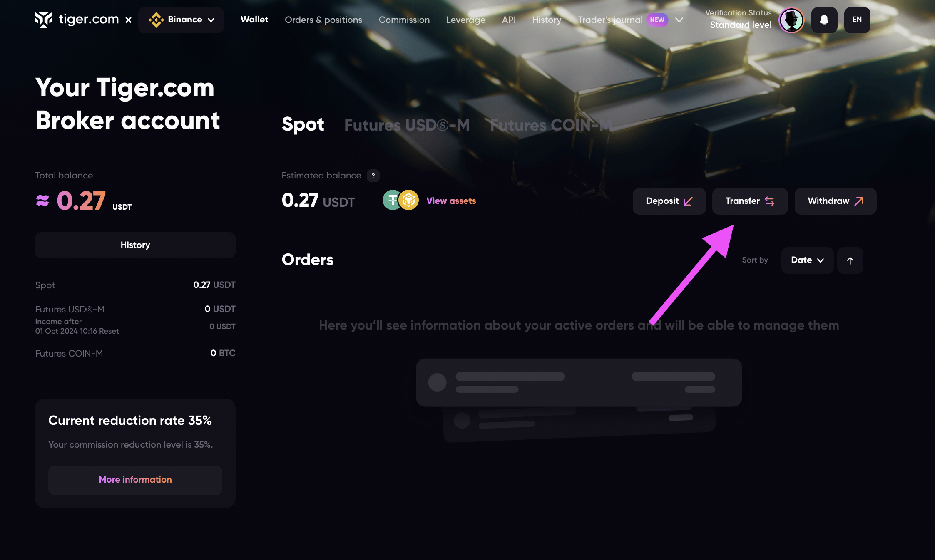Open More information on reduction rate
Image resolution: width=935 pixels, height=560 pixels.
coord(135,480)
